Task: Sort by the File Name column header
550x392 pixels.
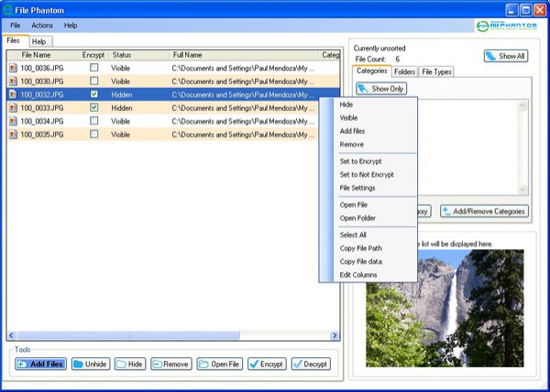Action: pos(41,55)
